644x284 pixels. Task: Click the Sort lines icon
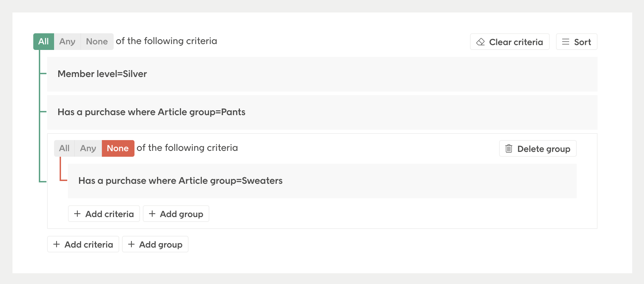pyautogui.click(x=566, y=42)
